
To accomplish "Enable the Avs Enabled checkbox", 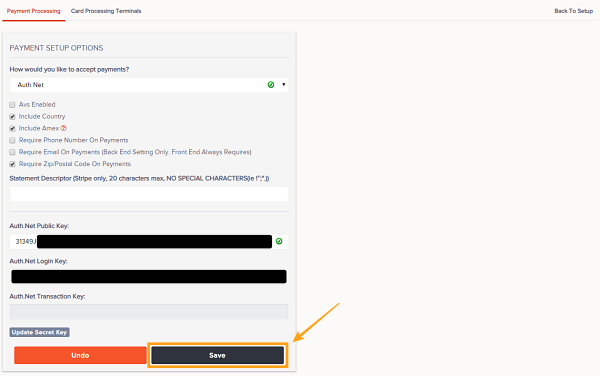I will [12, 105].
